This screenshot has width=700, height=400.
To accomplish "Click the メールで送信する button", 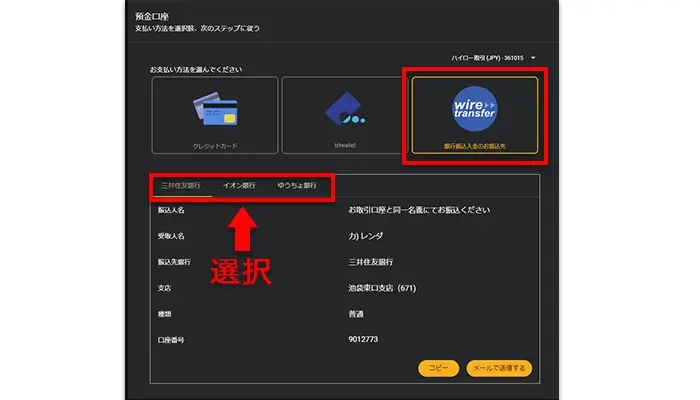I will pos(499,368).
